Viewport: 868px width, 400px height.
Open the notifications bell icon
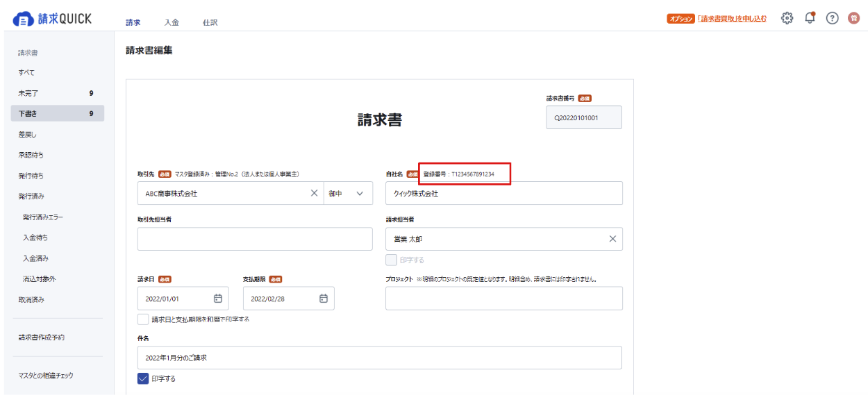point(810,19)
